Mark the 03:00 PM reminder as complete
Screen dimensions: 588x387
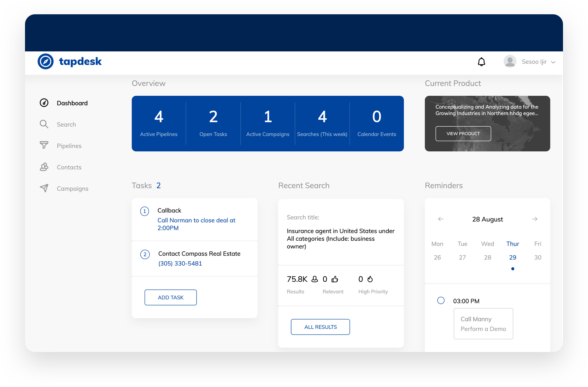tap(440, 300)
